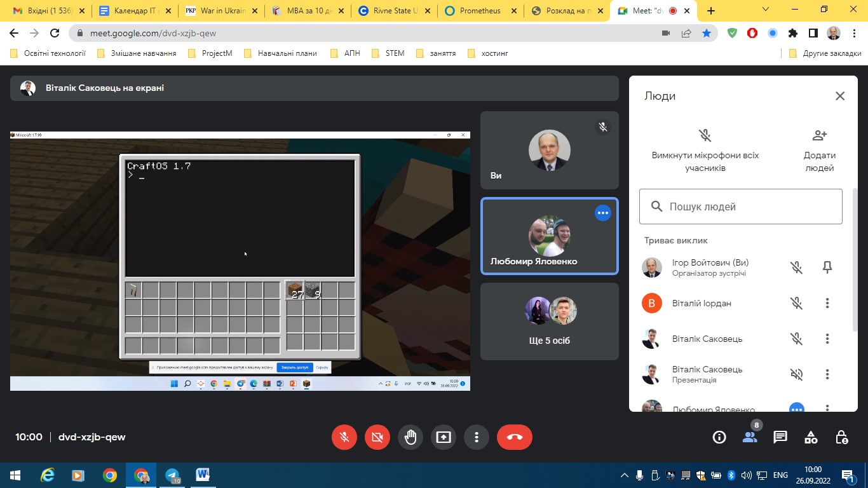The width and height of the screenshot is (868, 488).
Task: Open the chat with everyone
Action: (x=780, y=437)
